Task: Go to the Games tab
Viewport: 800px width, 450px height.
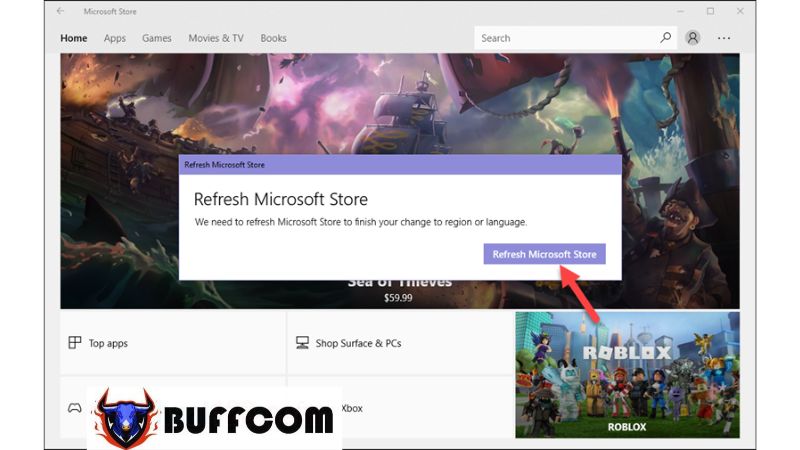Action: point(157,38)
